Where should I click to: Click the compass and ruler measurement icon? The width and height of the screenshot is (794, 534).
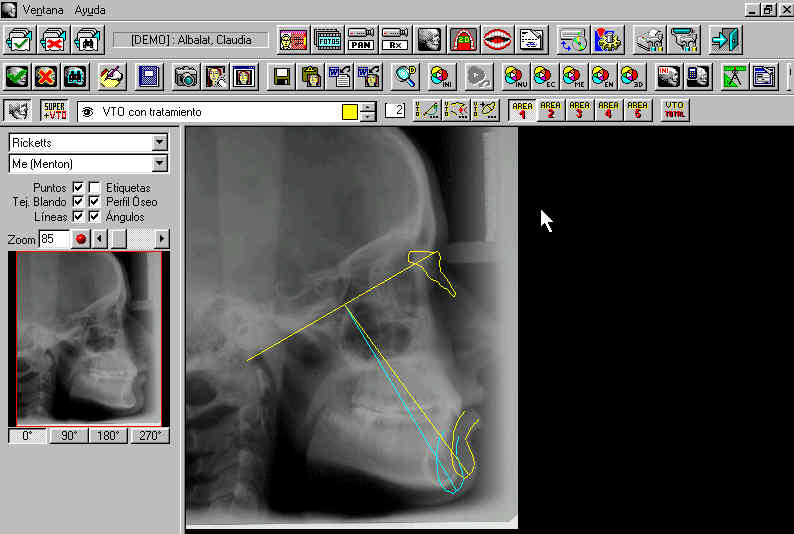pyautogui.click(x=734, y=76)
